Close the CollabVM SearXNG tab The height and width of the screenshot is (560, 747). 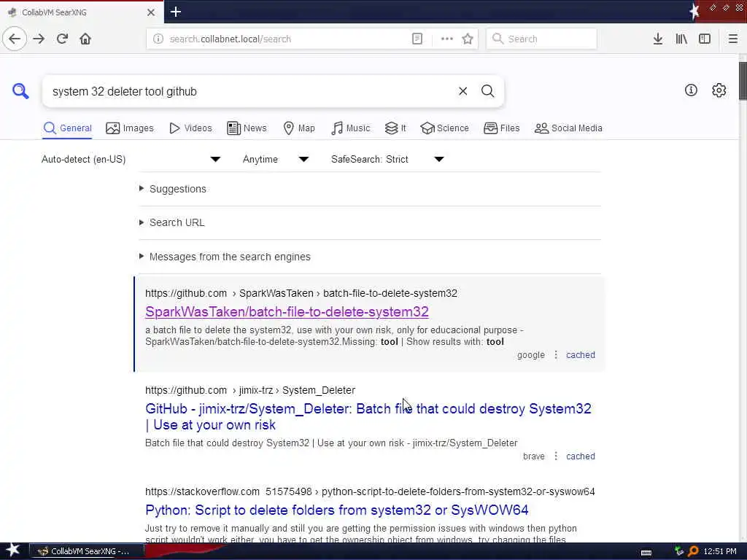click(x=151, y=12)
